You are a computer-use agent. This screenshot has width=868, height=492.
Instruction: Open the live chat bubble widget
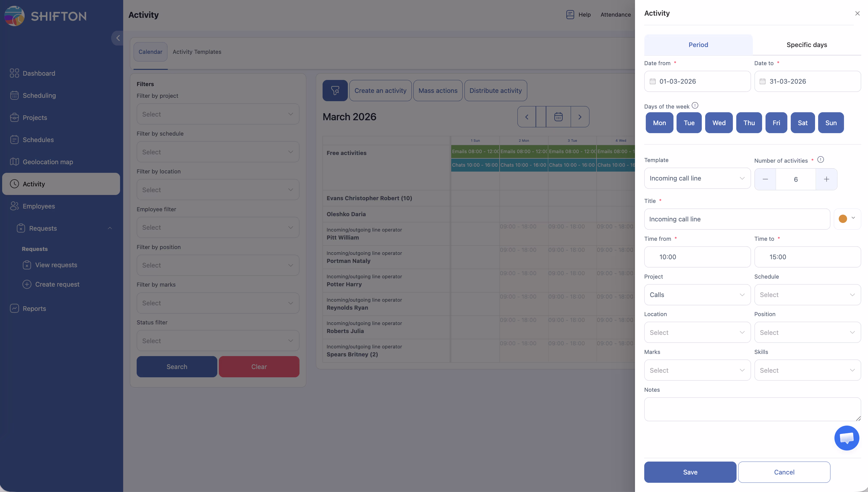coord(846,438)
